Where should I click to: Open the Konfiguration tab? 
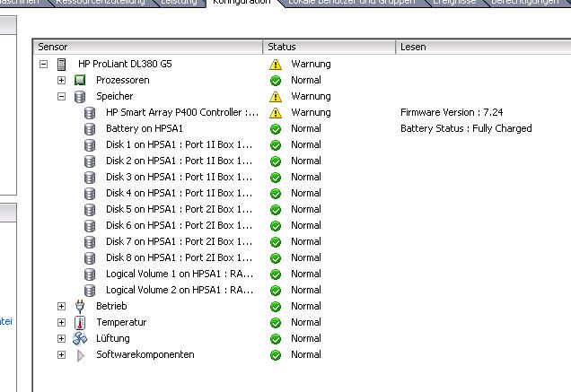(x=242, y=2)
